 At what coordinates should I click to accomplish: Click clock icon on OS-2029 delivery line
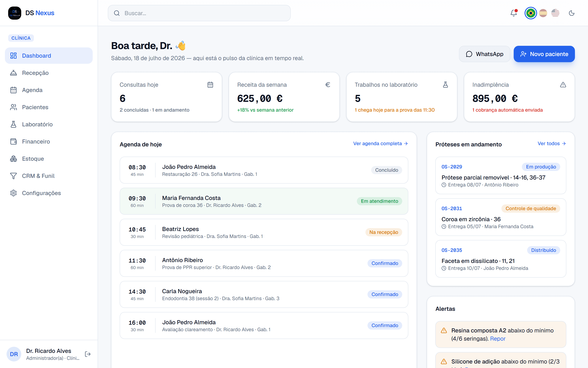[x=444, y=185]
